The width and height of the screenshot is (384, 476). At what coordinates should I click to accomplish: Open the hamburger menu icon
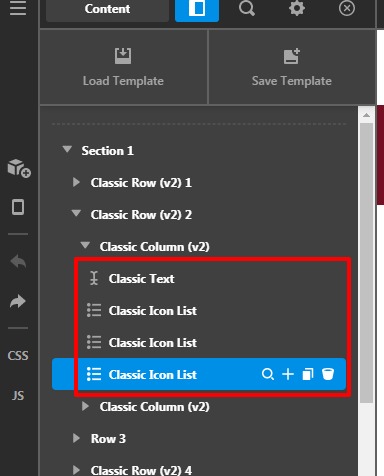(18, 7)
